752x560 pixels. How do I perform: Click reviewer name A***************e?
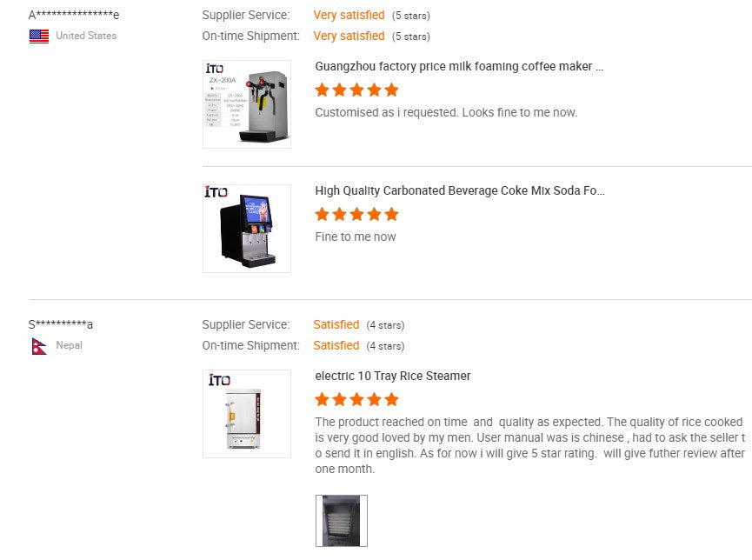tap(74, 16)
